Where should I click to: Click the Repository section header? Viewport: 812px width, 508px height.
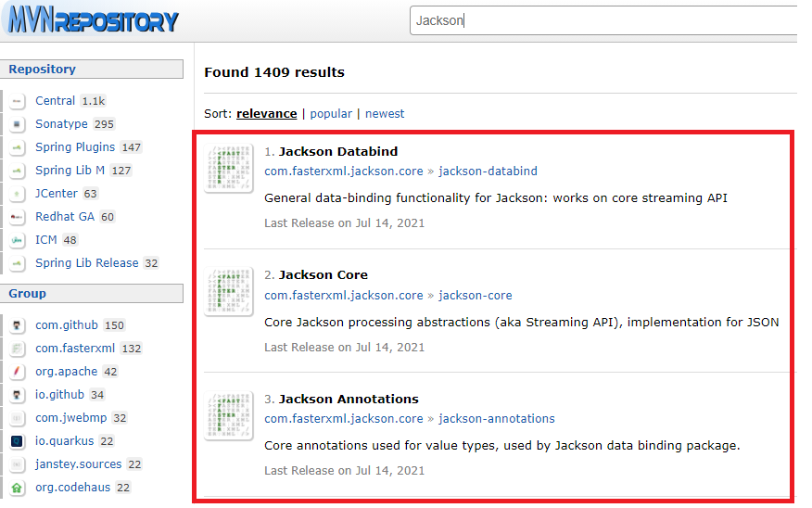click(x=92, y=70)
